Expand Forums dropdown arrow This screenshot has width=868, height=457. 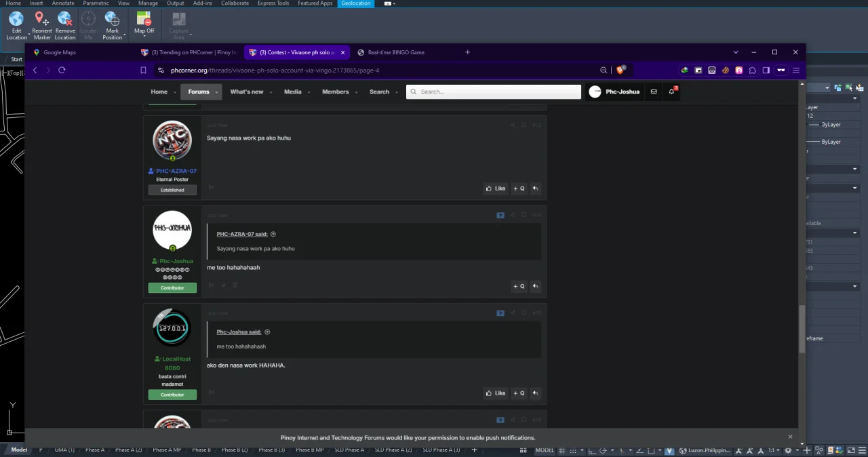point(217,92)
